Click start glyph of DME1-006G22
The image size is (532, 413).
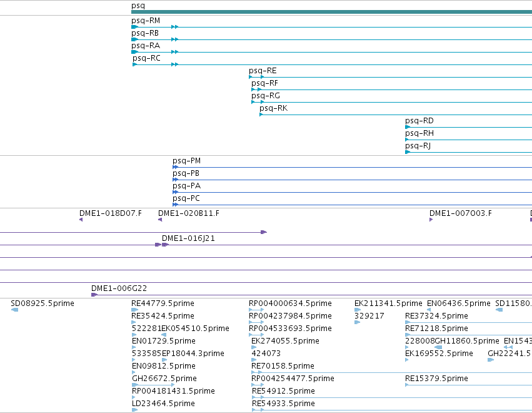(94, 295)
